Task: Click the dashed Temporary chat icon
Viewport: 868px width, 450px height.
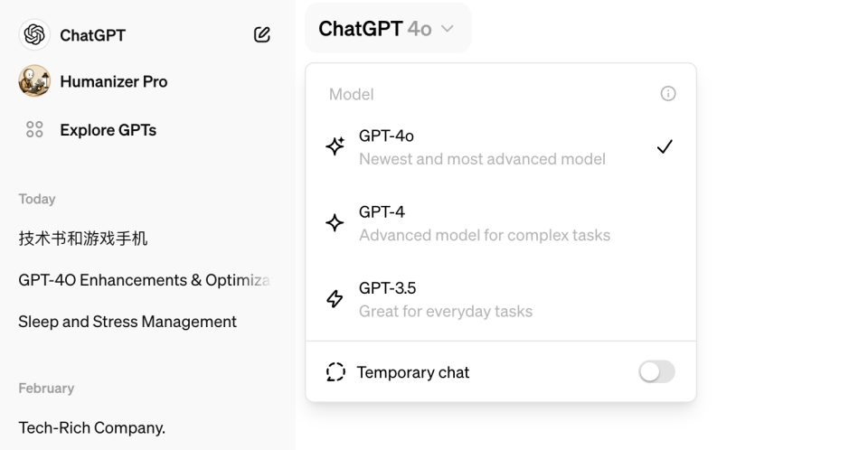Action: [x=335, y=372]
